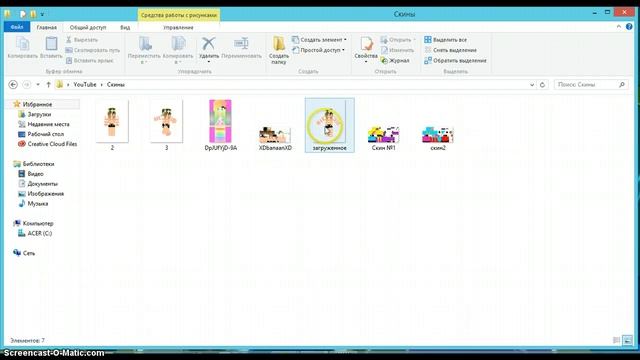
Task: Switch to the Общий доступ tab
Action: (88, 27)
